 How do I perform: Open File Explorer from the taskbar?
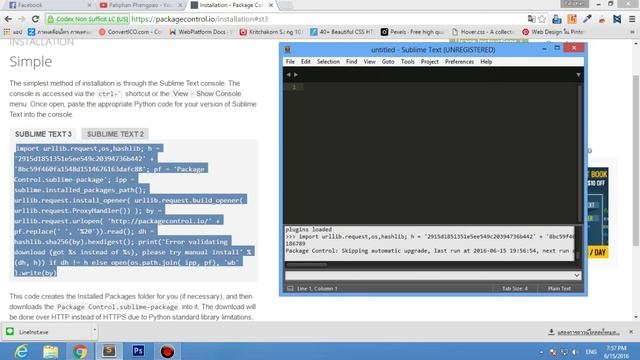pyautogui.click(x=51, y=352)
